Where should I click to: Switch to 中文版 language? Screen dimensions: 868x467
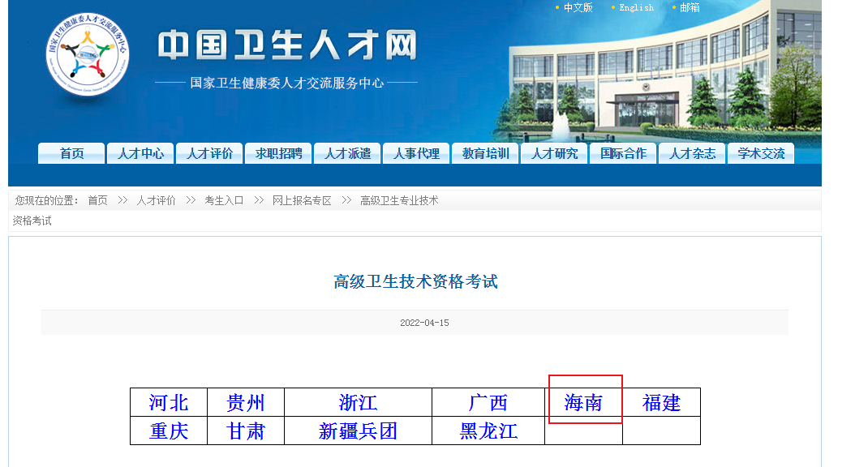578,8
